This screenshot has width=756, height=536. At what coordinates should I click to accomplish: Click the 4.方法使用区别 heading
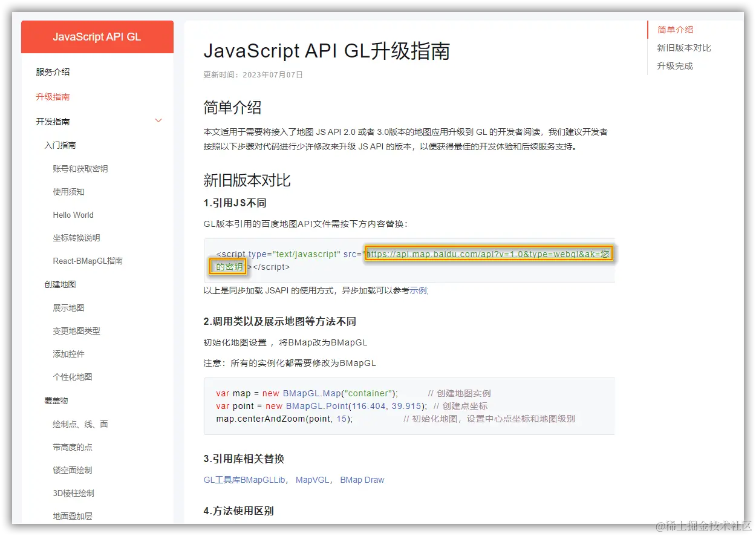(x=238, y=511)
